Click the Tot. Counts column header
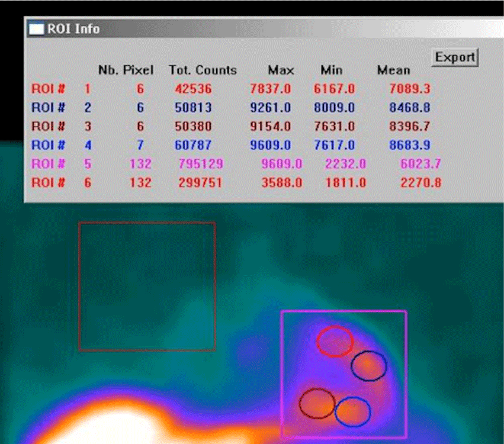 (203, 70)
